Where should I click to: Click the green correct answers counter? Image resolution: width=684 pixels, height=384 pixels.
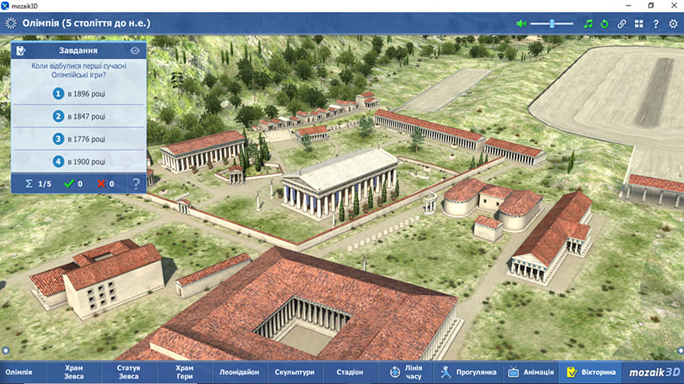pyautogui.click(x=73, y=184)
